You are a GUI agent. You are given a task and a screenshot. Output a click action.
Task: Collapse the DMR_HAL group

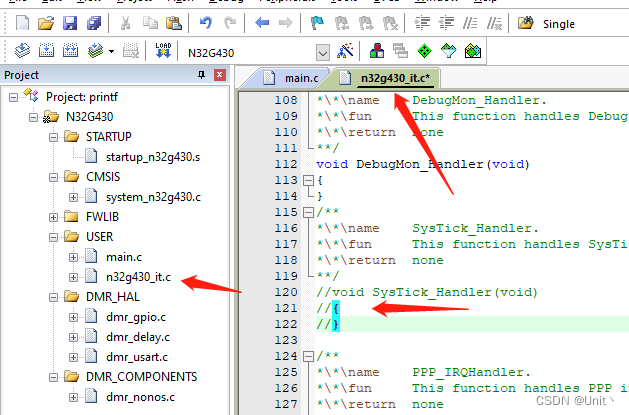(x=53, y=297)
